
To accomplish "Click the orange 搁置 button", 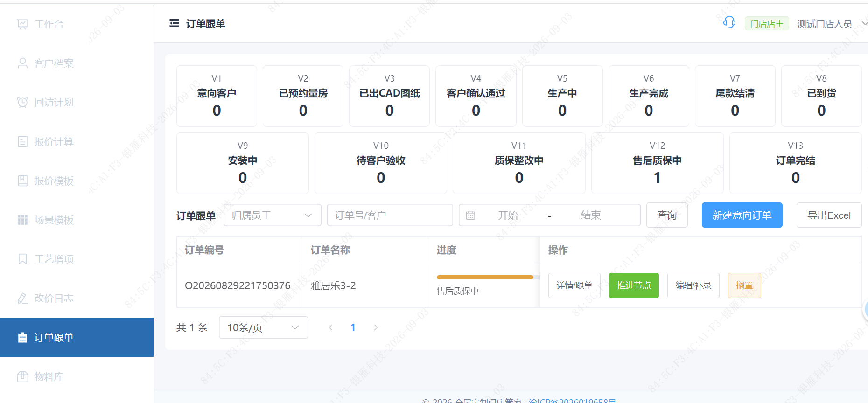I will coord(744,285).
